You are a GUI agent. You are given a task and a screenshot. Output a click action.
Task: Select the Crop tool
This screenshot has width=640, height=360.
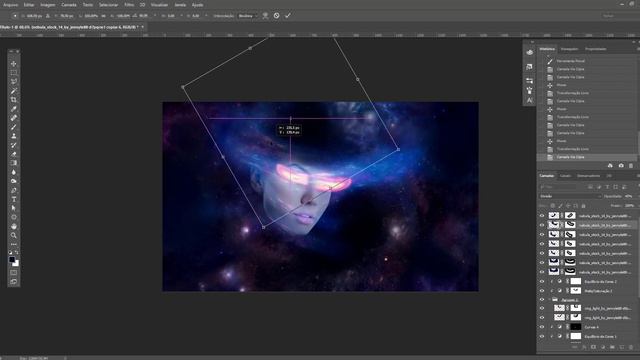13,100
